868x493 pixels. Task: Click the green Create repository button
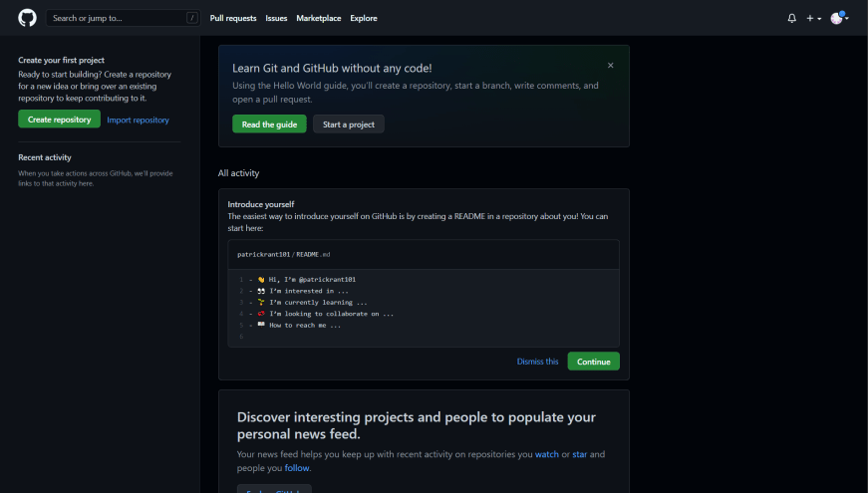tap(59, 119)
